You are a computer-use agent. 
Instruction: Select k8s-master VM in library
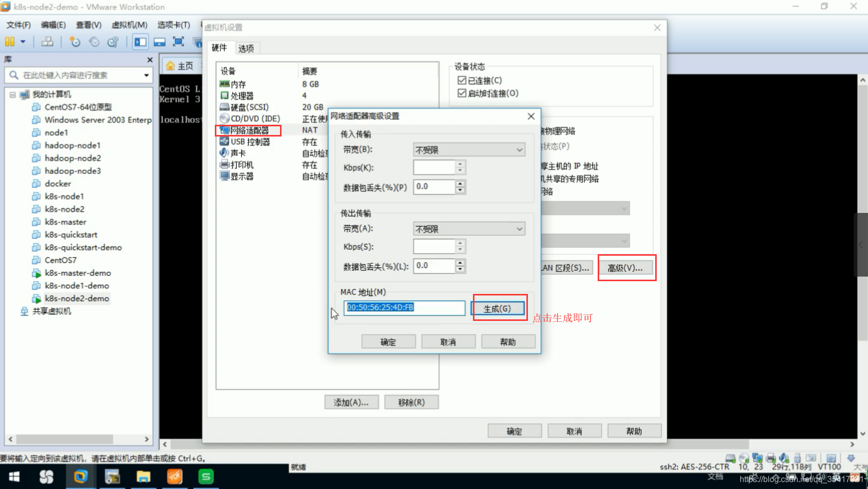coord(65,222)
